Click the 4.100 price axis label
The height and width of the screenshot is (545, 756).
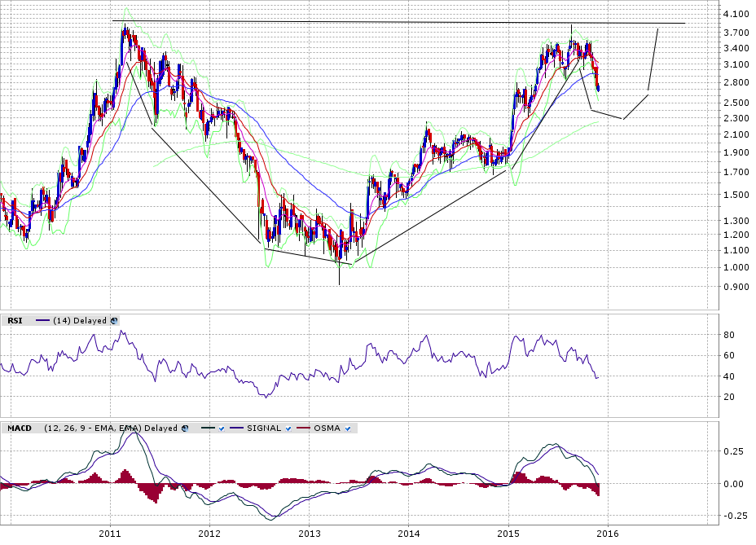(735, 15)
